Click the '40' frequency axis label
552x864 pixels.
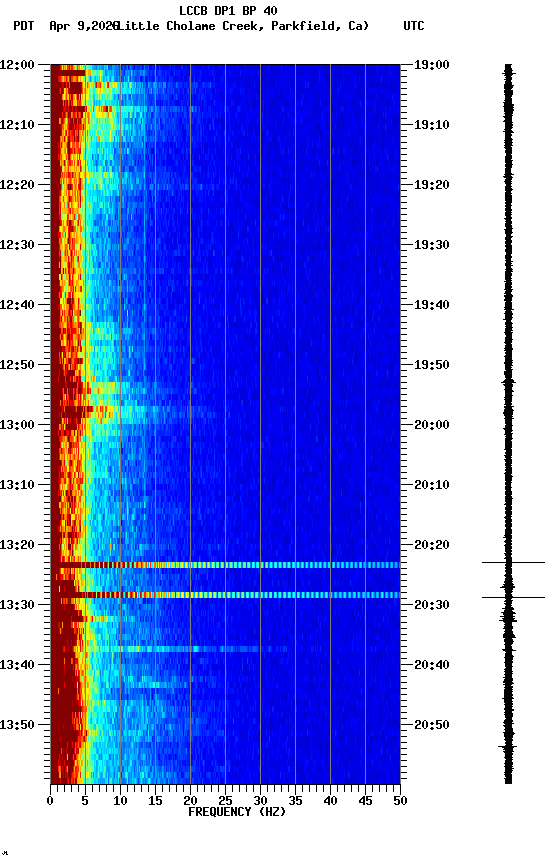[330, 801]
